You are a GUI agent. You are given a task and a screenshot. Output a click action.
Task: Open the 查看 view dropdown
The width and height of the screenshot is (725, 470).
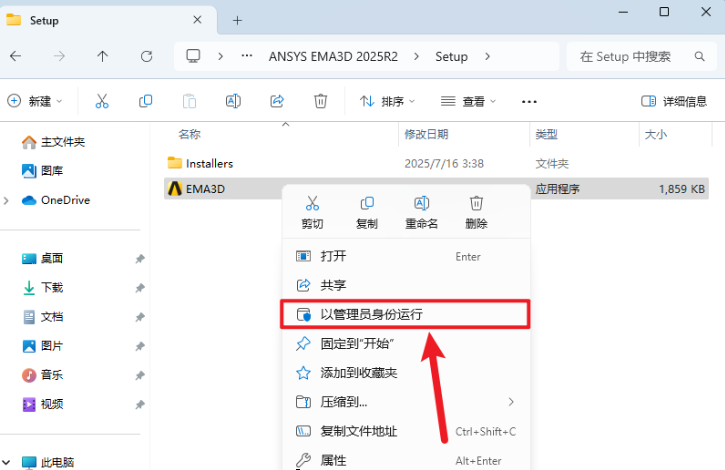click(468, 101)
